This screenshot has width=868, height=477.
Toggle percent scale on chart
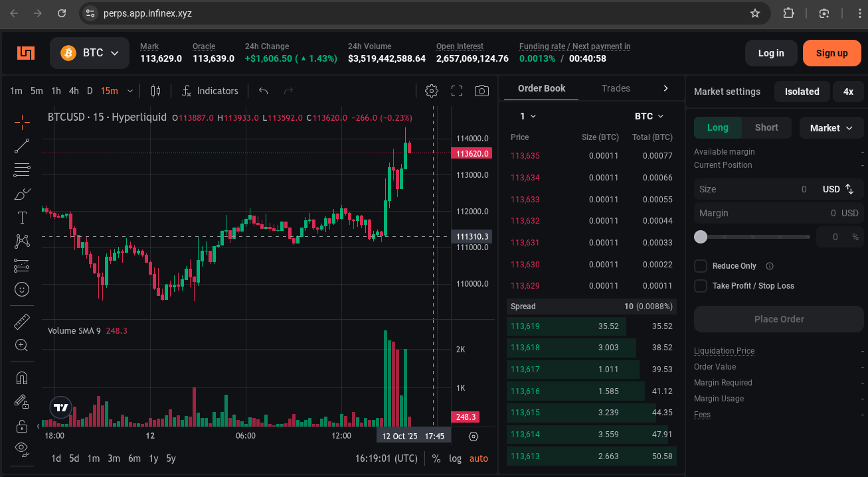[x=436, y=458]
